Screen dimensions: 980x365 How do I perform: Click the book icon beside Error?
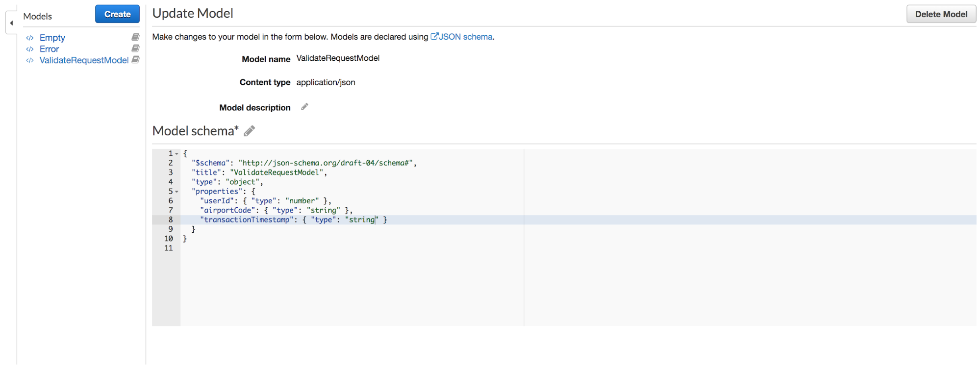(135, 49)
